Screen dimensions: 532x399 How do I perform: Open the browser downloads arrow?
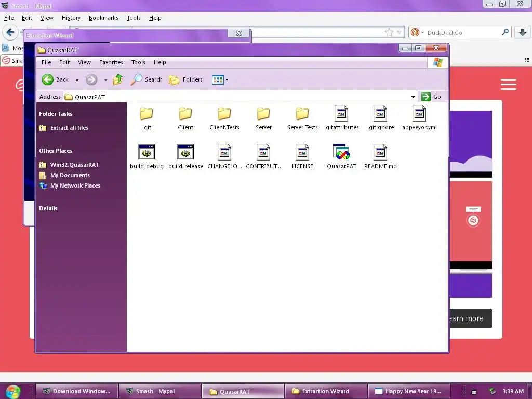point(523,32)
